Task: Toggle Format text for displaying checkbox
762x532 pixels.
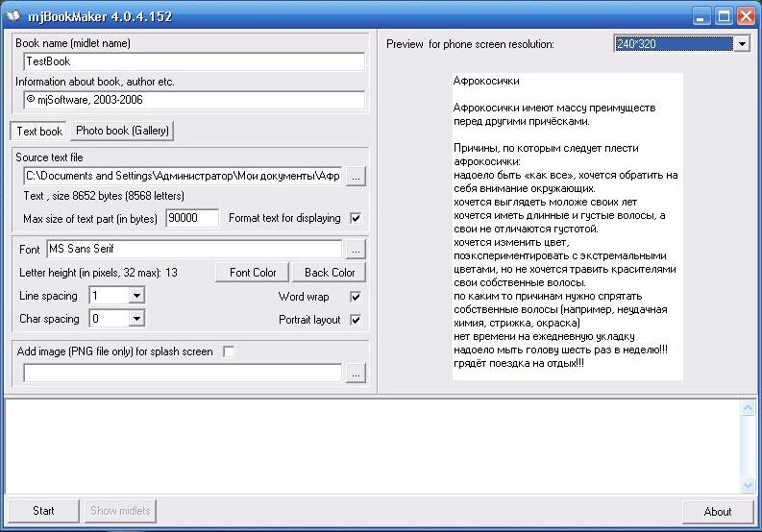Action: [x=356, y=218]
